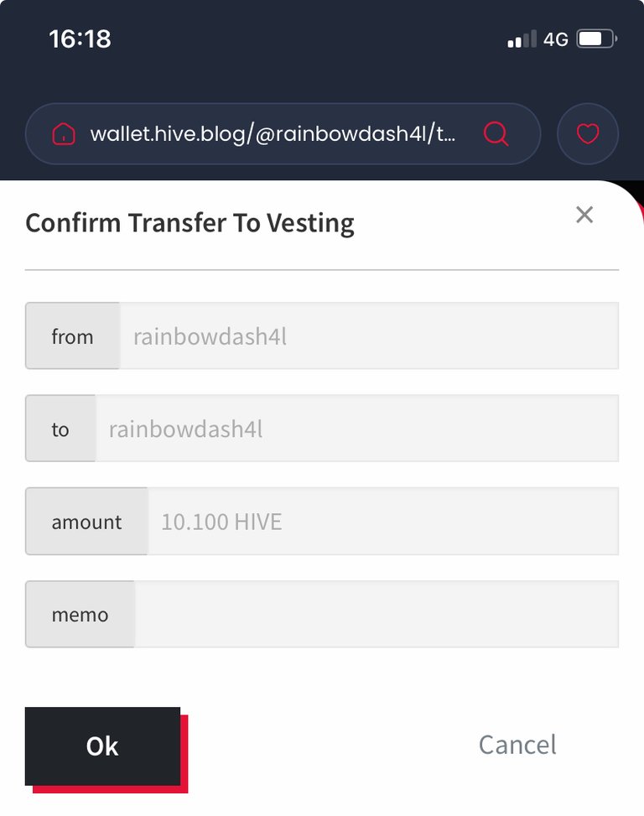
Task: Tap the battery indicator in status bar
Action: [597, 39]
